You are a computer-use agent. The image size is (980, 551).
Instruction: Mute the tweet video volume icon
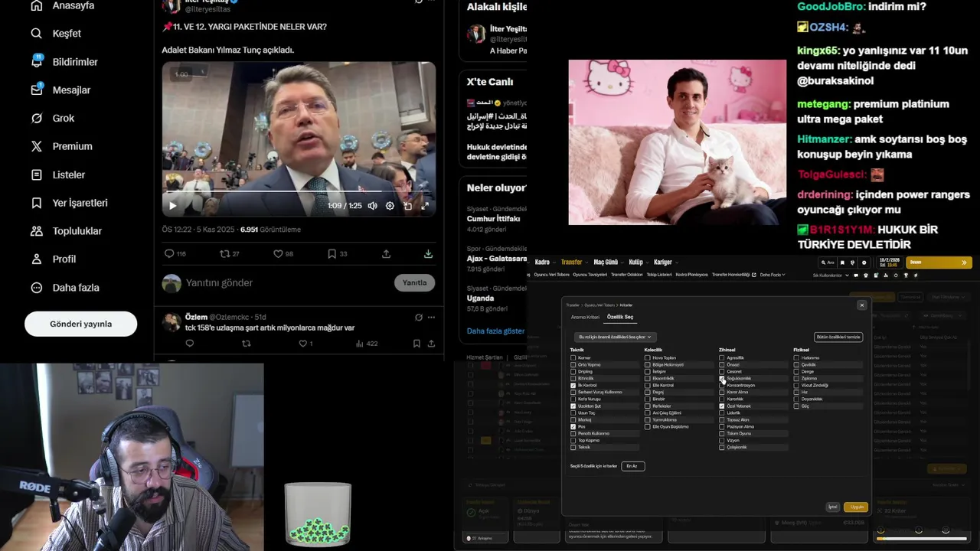click(372, 206)
